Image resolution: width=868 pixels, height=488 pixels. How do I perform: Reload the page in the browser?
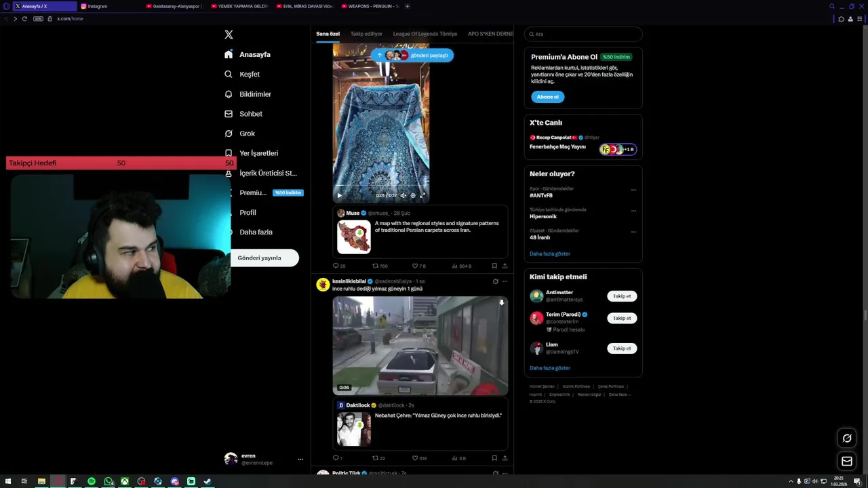pos(24,18)
